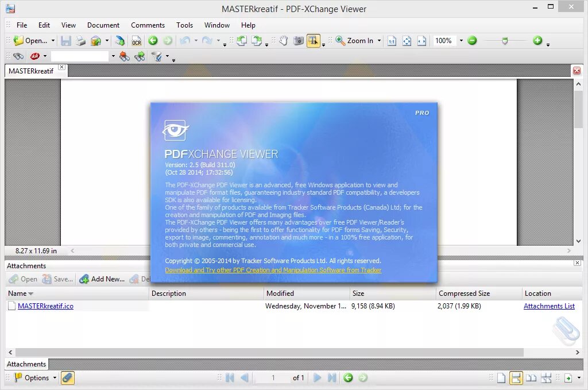This screenshot has height=390, width=588.
Task: Click the page number input field
Action: [273, 377]
